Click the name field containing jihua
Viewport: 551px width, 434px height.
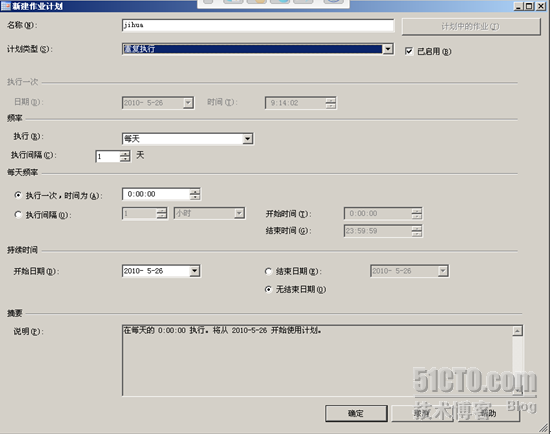[x=258, y=25]
